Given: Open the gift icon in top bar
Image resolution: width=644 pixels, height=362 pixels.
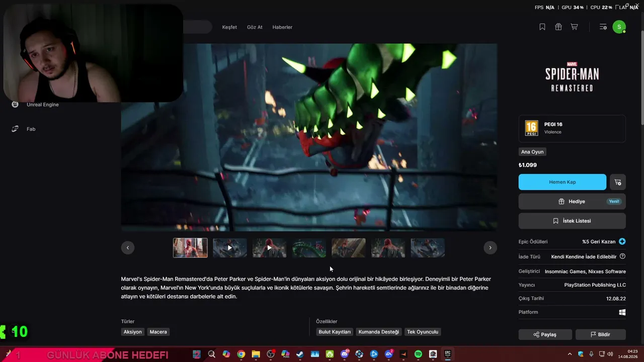Looking at the screenshot, I should 558,27.
